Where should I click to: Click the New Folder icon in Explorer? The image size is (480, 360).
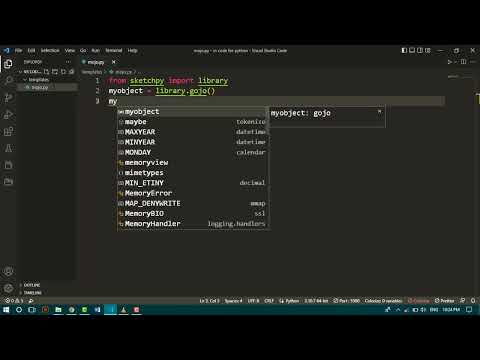(55, 71)
